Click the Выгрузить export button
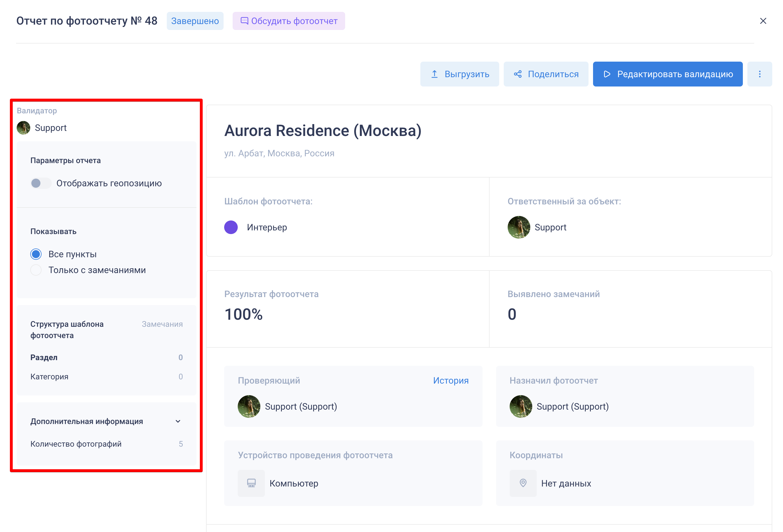Image resolution: width=783 pixels, height=532 pixels. (460, 74)
